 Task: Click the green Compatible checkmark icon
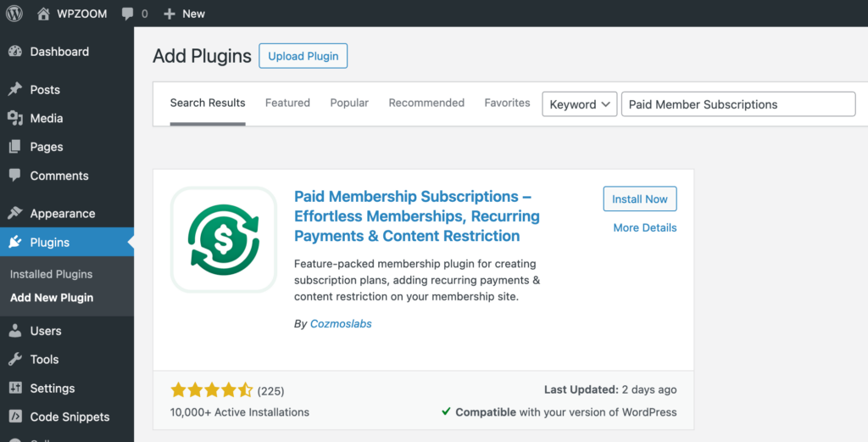446,411
